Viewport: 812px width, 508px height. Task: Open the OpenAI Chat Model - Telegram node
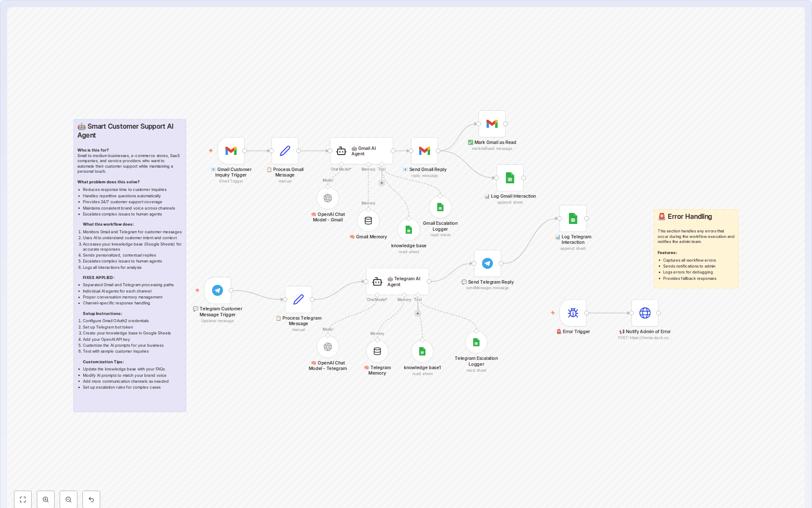tap(328, 347)
